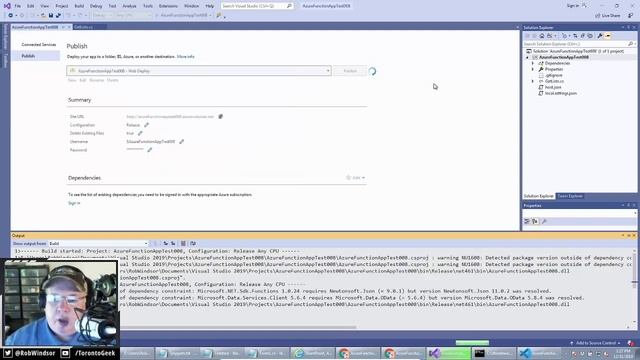The width and height of the screenshot is (640, 360).
Task: Click Site URL link in Summary
Action: point(170,116)
